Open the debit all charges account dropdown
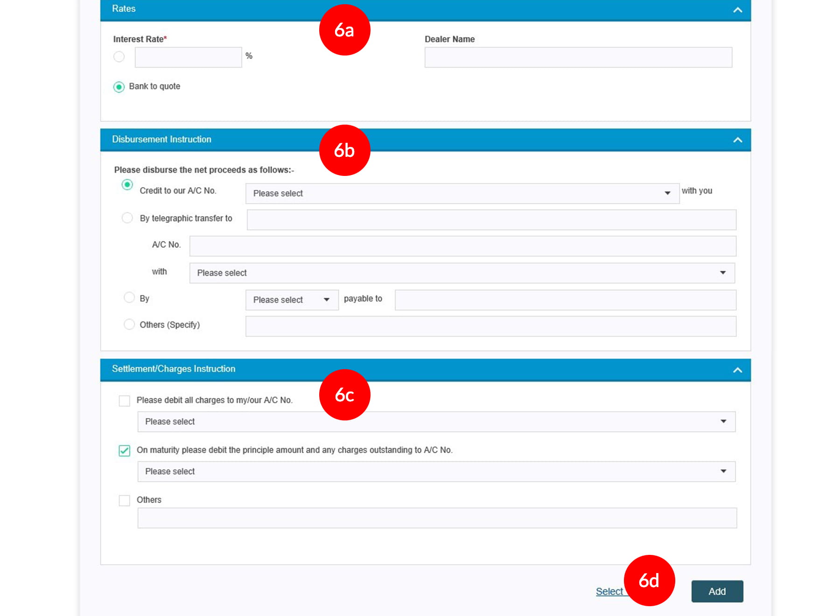840x616 pixels. [436, 422]
